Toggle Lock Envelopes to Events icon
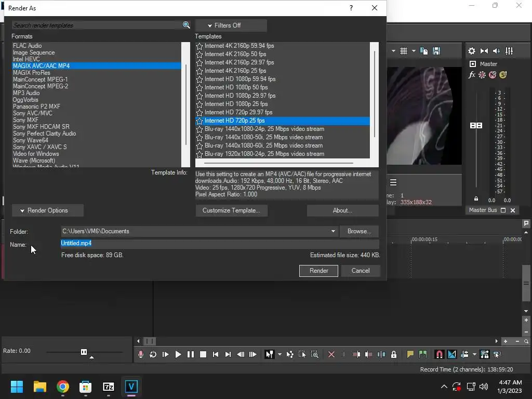Image resolution: width=532 pixels, height=399 pixels. click(x=485, y=354)
